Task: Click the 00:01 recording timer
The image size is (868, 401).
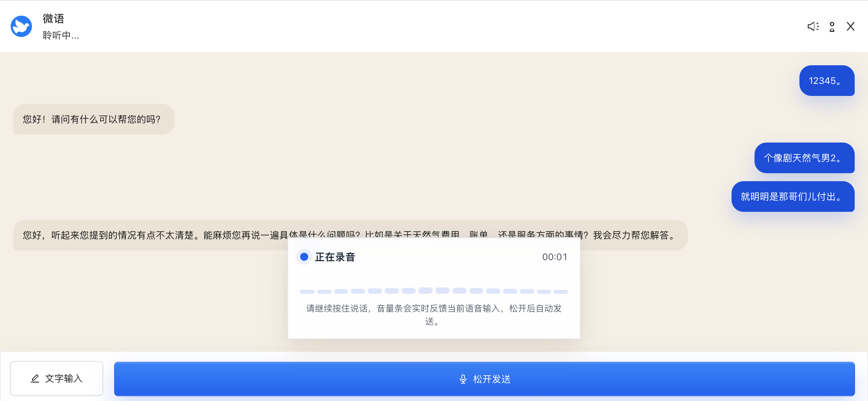Action: pos(554,257)
